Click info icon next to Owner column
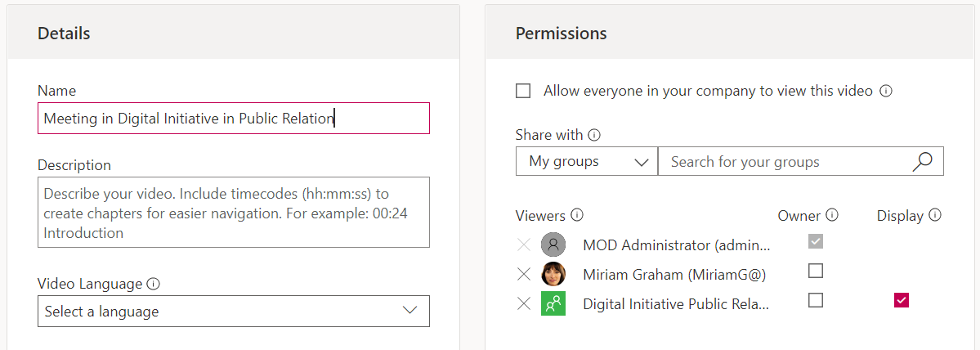The image size is (980, 350). click(x=832, y=216)
